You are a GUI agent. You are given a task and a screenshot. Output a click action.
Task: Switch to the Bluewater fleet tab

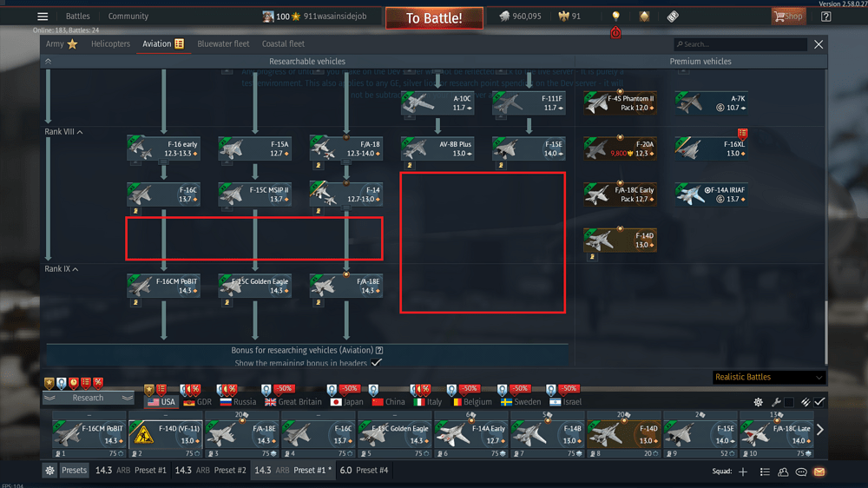tap(223, 43)
